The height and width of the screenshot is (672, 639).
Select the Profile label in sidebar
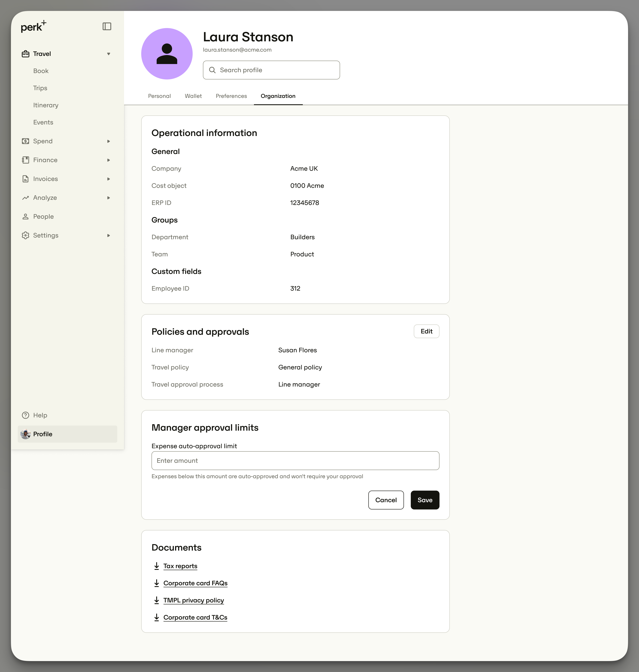click(x=43, y=434)
